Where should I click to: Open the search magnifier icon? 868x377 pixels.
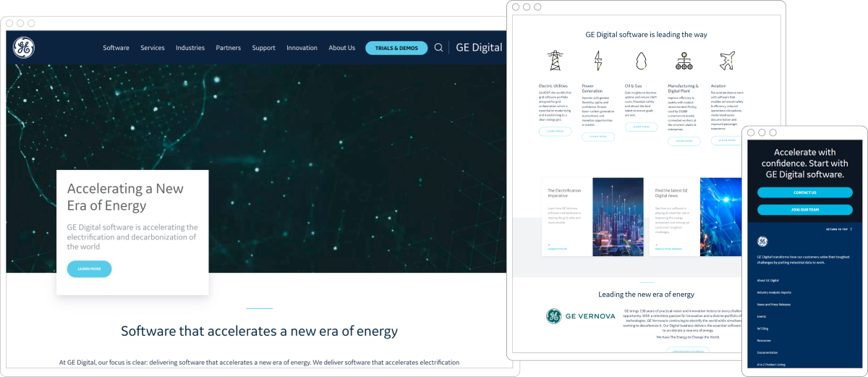coord(438,48)
